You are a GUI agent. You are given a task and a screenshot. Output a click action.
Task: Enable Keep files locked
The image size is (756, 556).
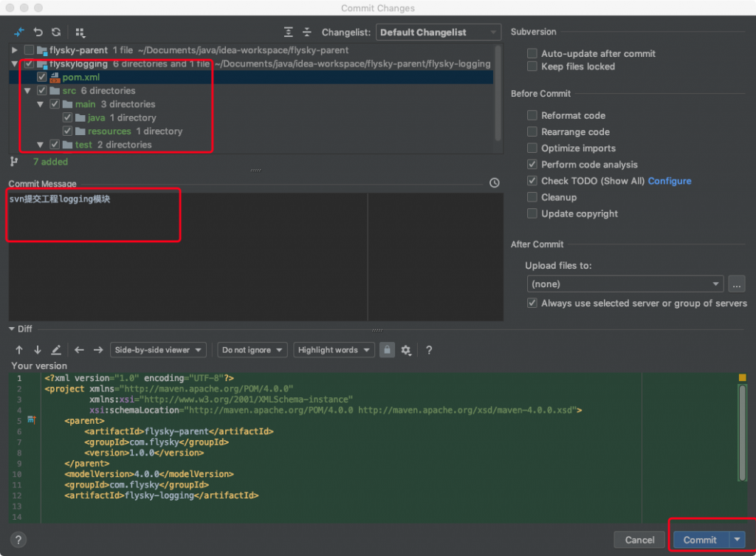point(532,66)
